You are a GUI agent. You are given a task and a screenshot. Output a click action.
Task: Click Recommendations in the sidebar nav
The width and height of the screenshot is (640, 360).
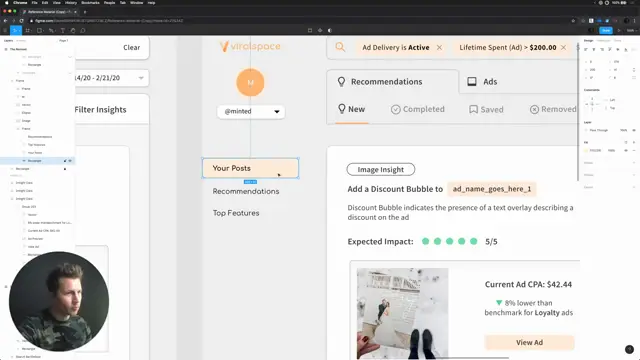click(246, 191)
